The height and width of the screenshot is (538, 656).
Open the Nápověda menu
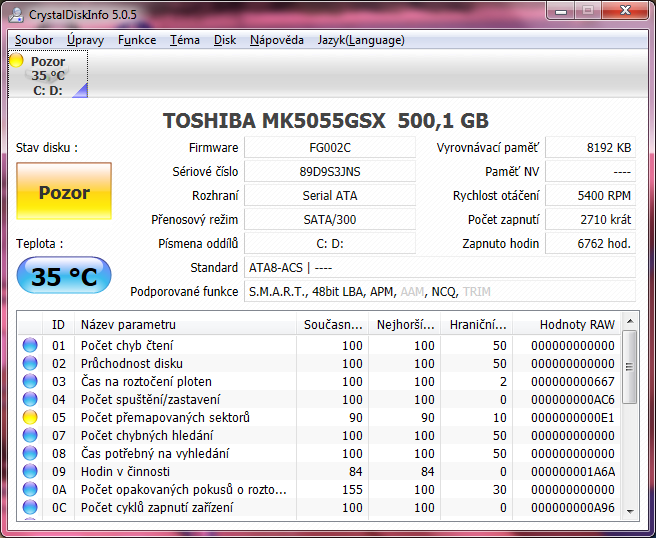277,40
